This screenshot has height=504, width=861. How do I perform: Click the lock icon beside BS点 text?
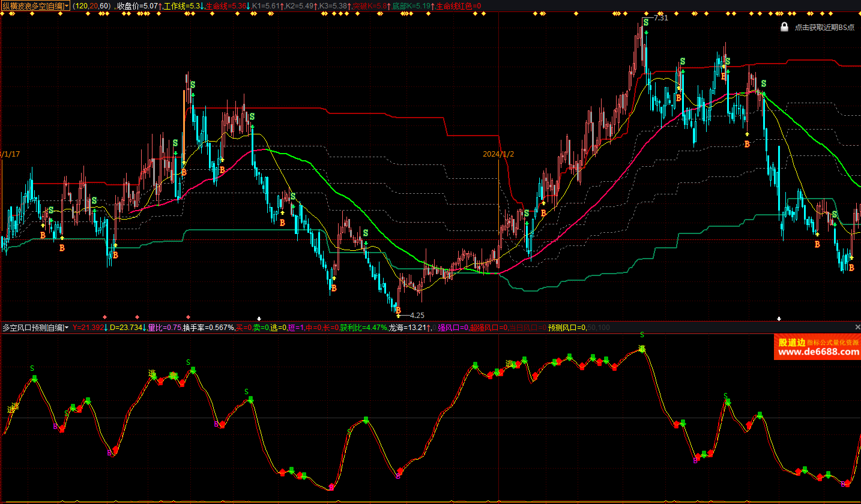pyautogui.click(x=784, y=27)
